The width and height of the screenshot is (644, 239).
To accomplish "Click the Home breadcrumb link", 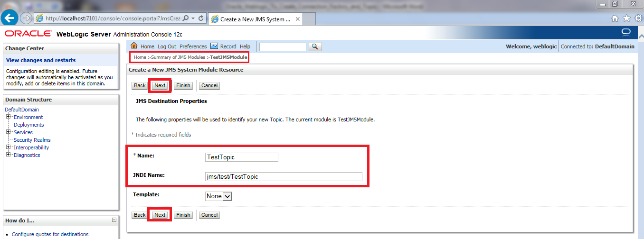I will 140,57.
